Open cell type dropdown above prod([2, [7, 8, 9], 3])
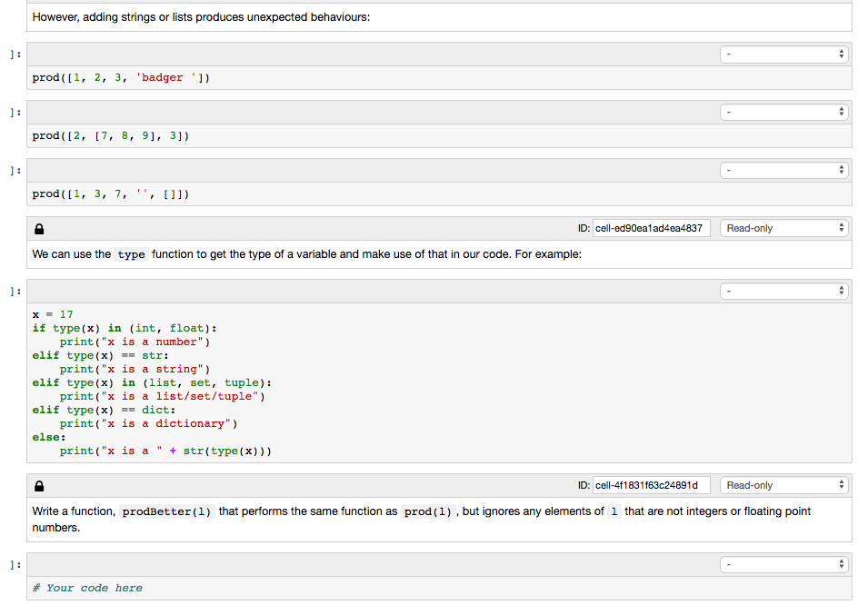 [x=783, y=112]
